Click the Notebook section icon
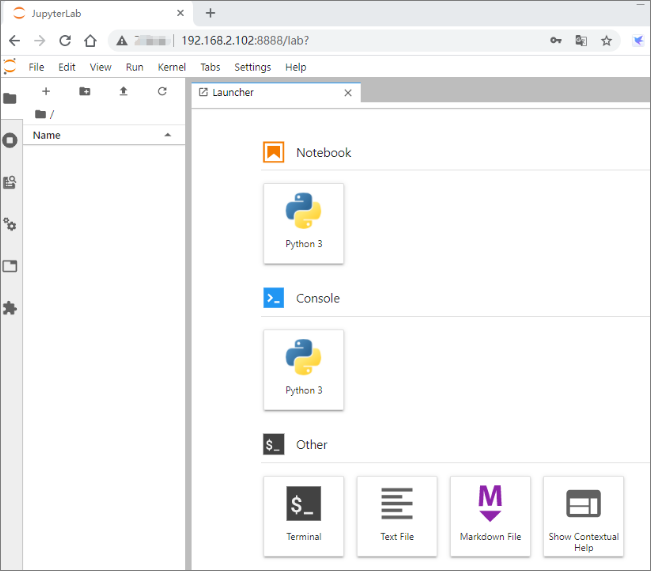Screen dimensions: 652x571 coord(274,152)
